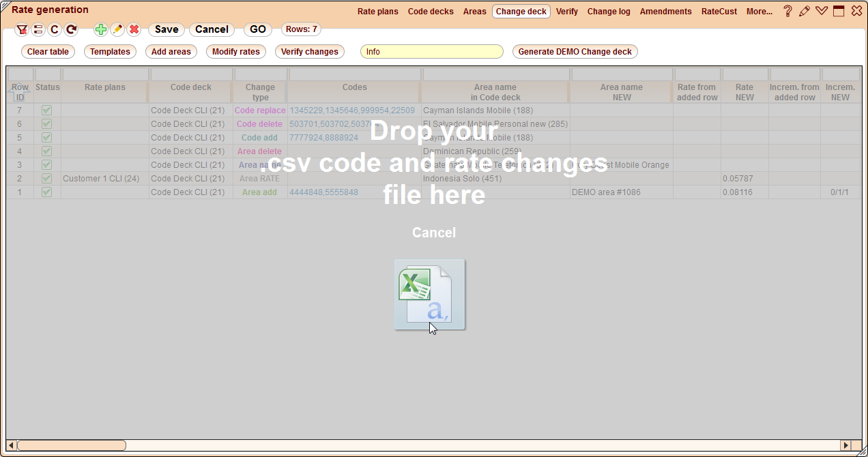868x457 pixels.
Task: Click Rows: 7 to change row count
Action: pos(300,29)
